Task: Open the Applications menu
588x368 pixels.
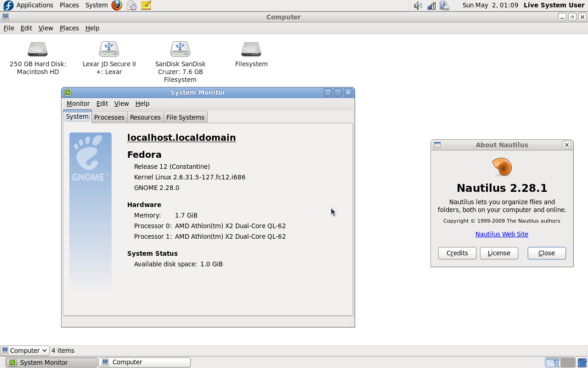Action: [x=35, y=5]
